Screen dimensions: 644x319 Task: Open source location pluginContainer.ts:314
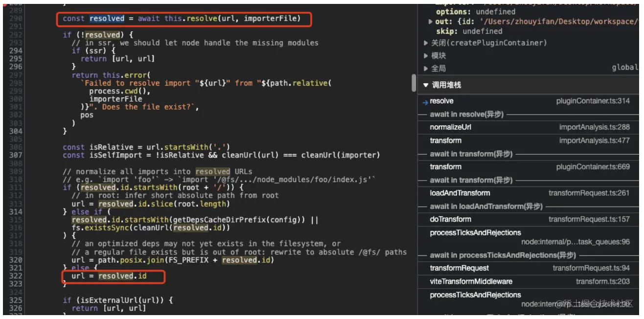click(x=594, y=101)
